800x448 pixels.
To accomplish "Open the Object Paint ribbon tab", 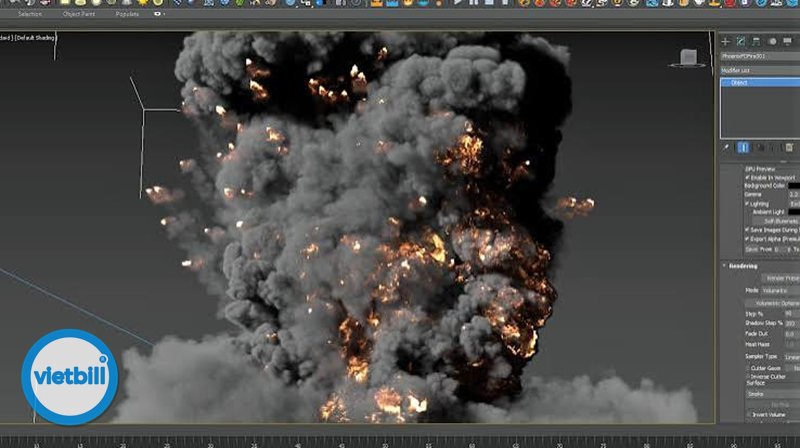I will [x=79, y=14].
